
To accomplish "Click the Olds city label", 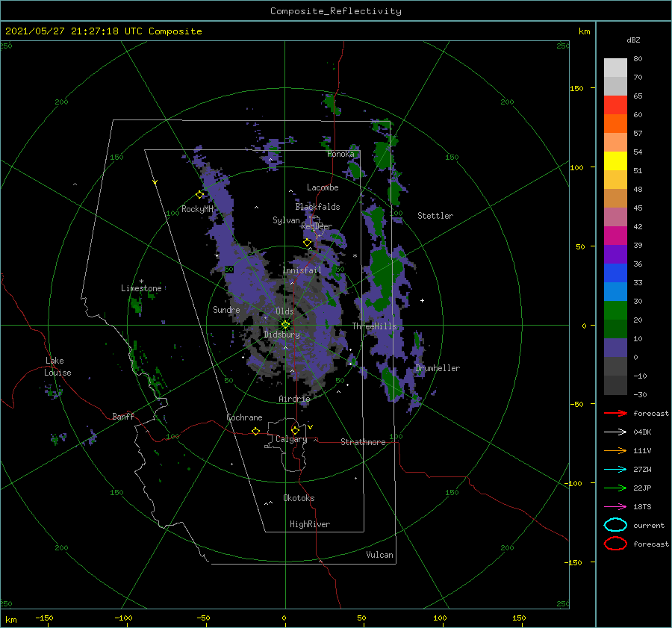I will [x=284, y=311].
